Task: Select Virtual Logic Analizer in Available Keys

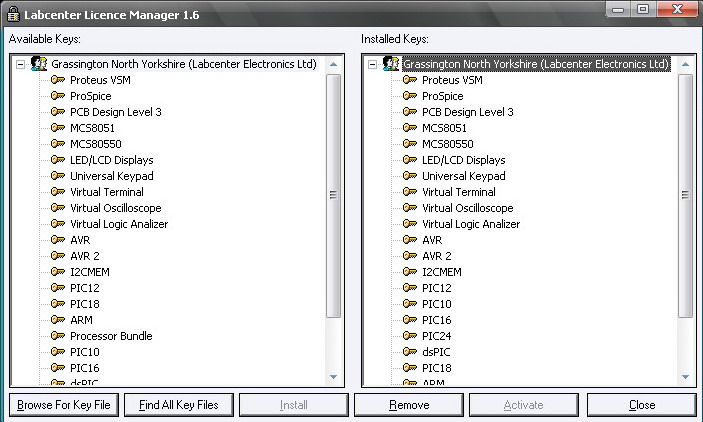Action: click(119, 224)
